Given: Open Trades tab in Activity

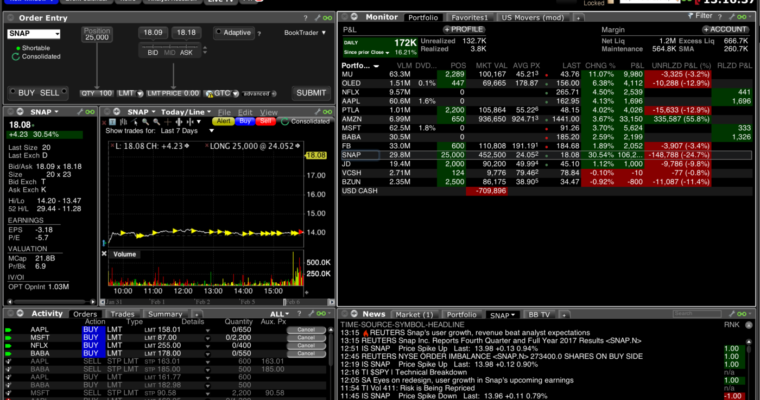Looking at the screenshot, I should (122, 314).
